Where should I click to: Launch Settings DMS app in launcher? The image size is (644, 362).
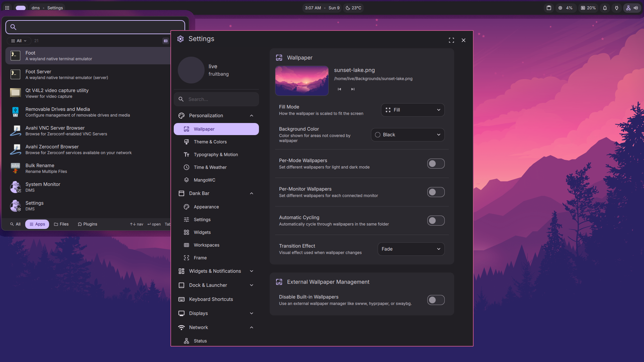click(89, 206)
